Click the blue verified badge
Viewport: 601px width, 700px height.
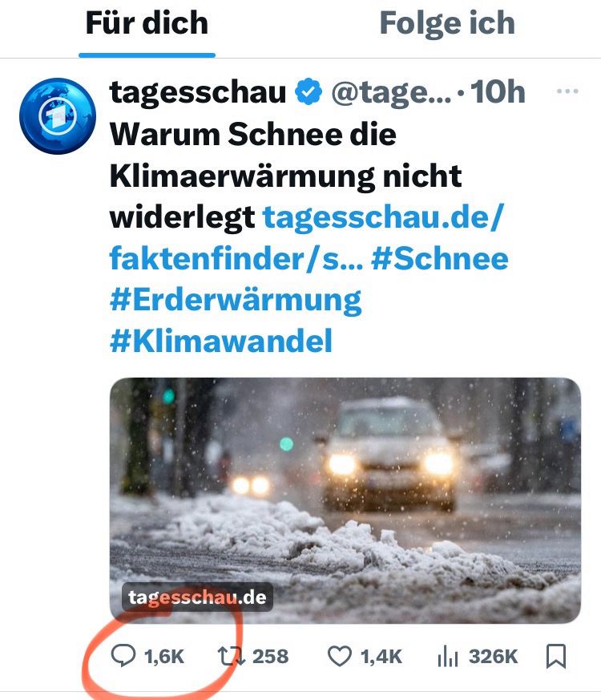[309, 91]
